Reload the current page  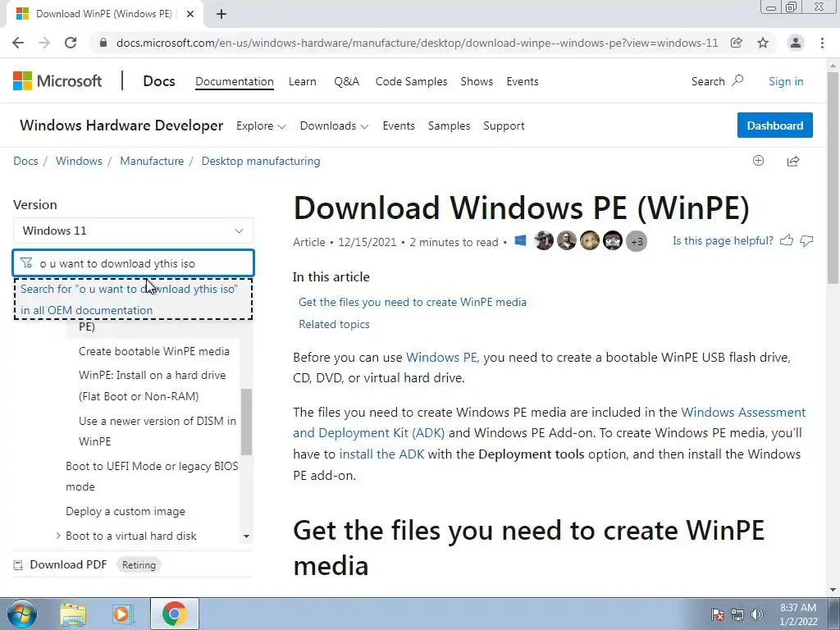[x=71, y=43]
